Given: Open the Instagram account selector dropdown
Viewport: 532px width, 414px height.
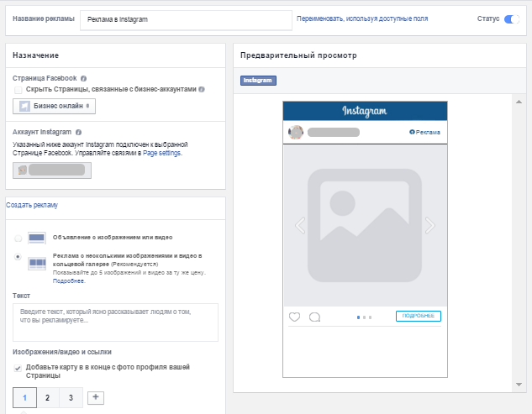Looking at the screenshot, I should click(52, 170).
